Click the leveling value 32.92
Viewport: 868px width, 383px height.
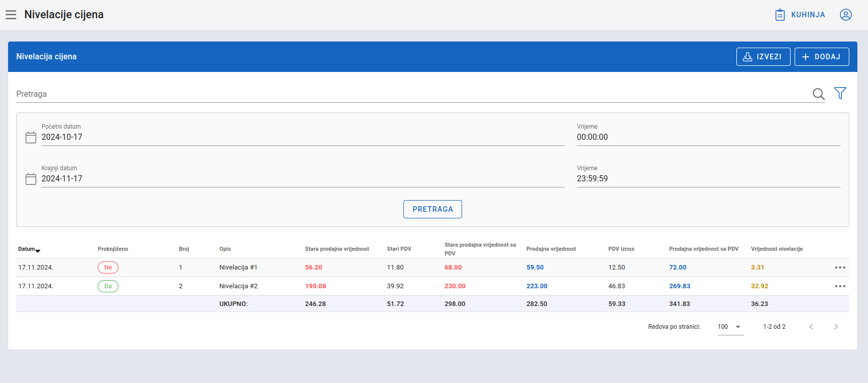760,286
